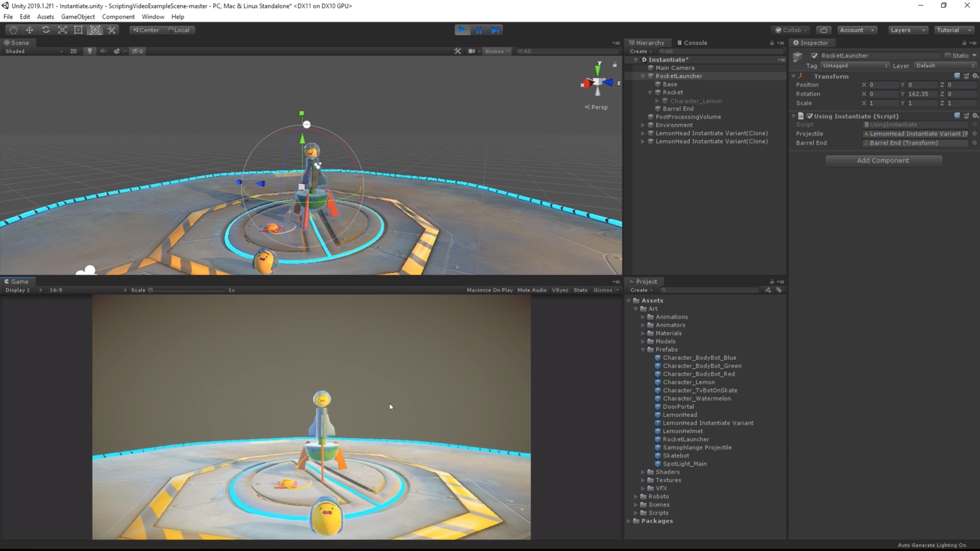The image size is (980, 551).
Task: Select the Console tab in panel
Action: tap(695, 42)
